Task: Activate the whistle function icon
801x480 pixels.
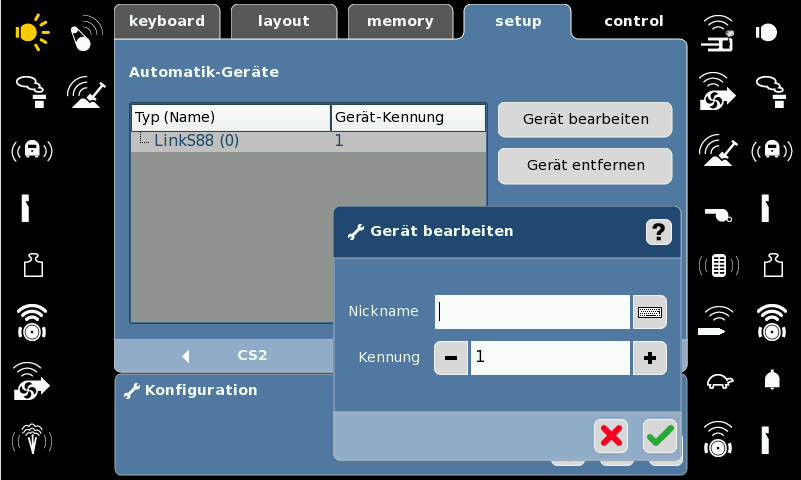Action: point(718,214)
